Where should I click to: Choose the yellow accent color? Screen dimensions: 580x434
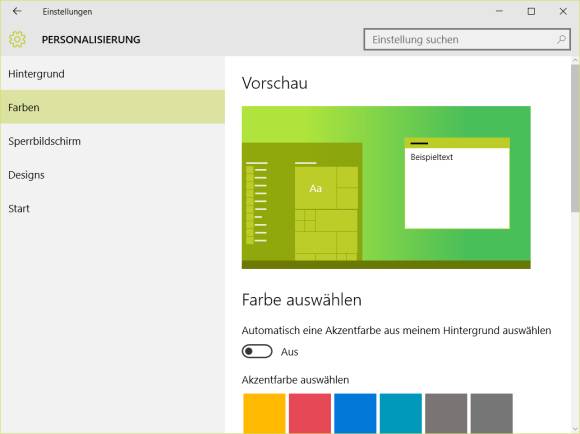pos(264,413)
